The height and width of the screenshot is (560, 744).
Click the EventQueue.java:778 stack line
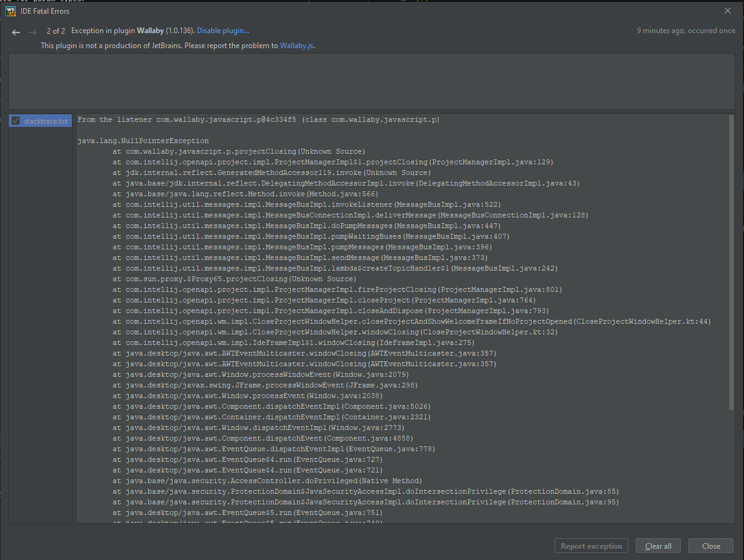pos(274,449)
